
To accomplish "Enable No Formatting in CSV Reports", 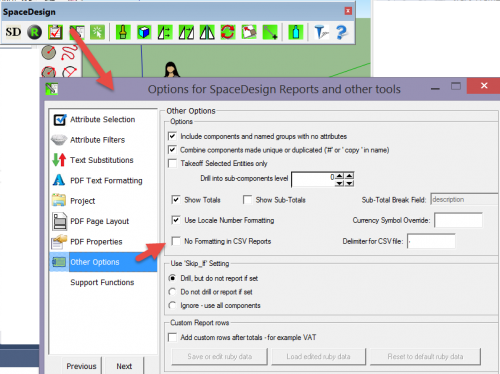I will (176, 241).
